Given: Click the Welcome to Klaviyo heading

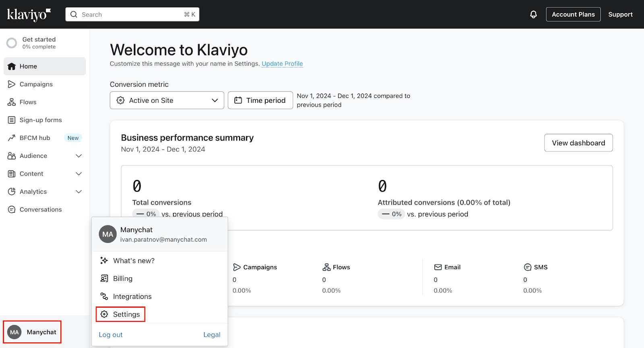Looking at the screenshot, I should pos(179,50).
